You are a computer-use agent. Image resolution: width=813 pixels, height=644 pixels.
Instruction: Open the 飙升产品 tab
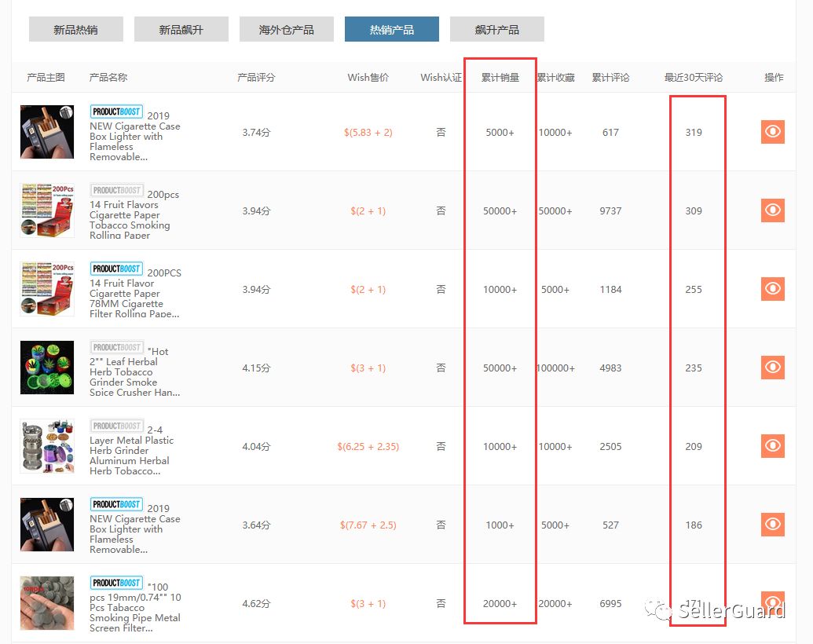click(x=496, y=30)
